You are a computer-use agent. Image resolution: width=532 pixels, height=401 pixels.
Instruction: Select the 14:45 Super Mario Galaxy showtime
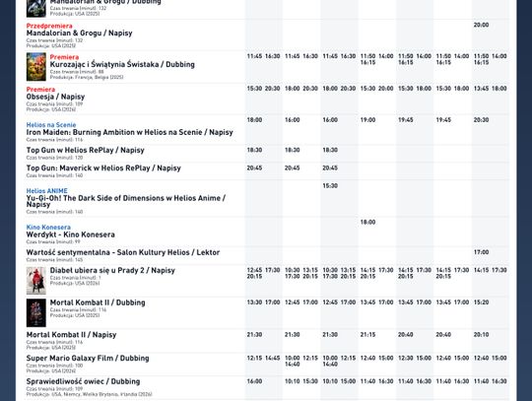273,358
